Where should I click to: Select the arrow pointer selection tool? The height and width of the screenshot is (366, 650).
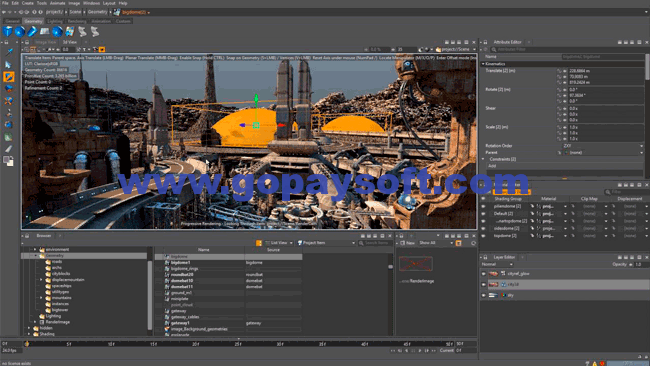tap(8, 64)
